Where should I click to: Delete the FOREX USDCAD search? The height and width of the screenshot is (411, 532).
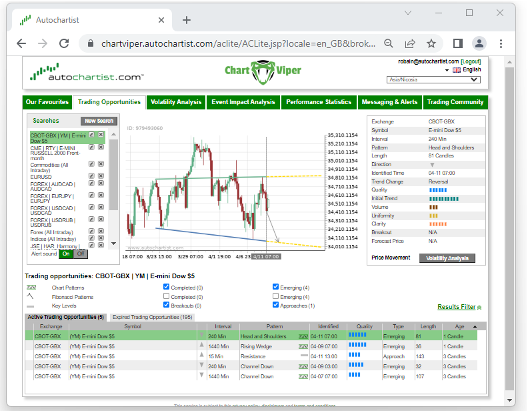point(101,208)
